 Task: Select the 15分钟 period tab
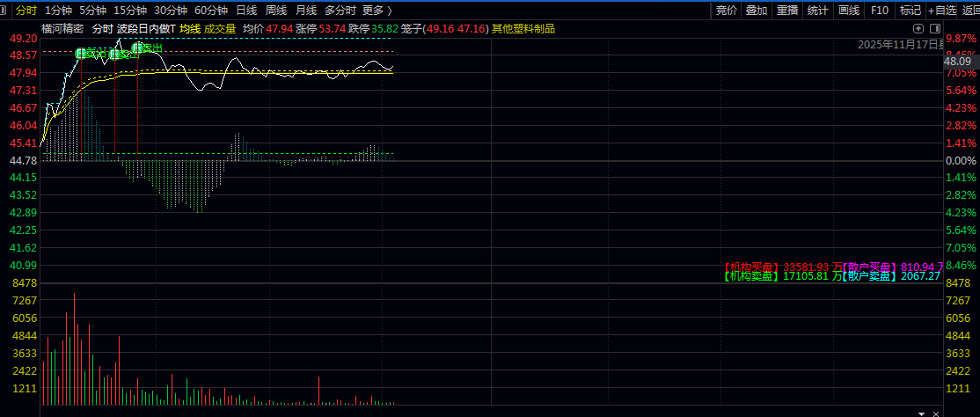[130, 10]
